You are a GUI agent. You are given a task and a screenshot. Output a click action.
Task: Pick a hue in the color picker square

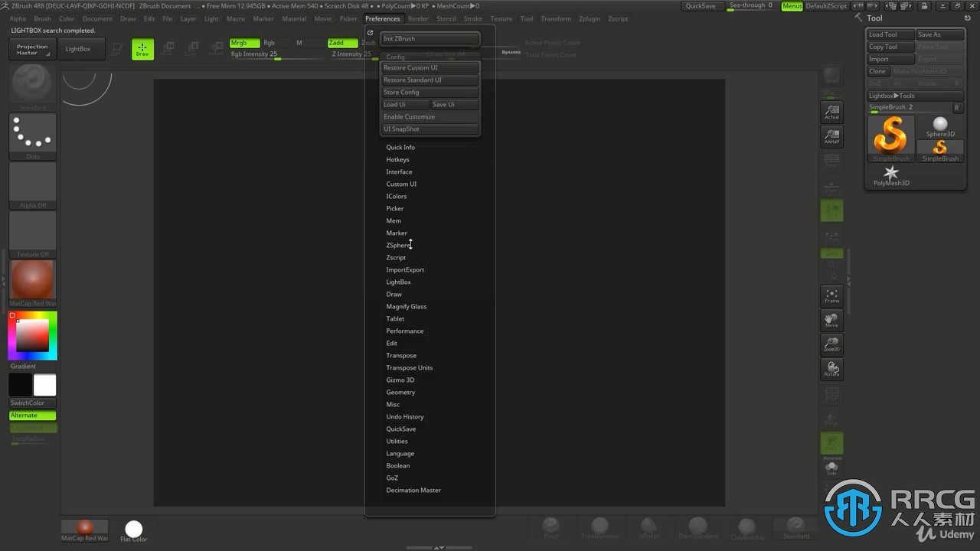point(33,335)
